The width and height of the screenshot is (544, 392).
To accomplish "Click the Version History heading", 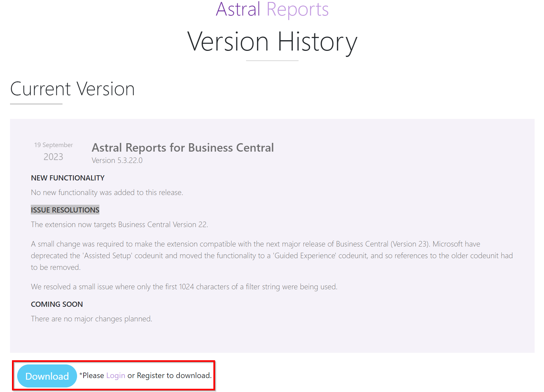I will click(272, 42).
